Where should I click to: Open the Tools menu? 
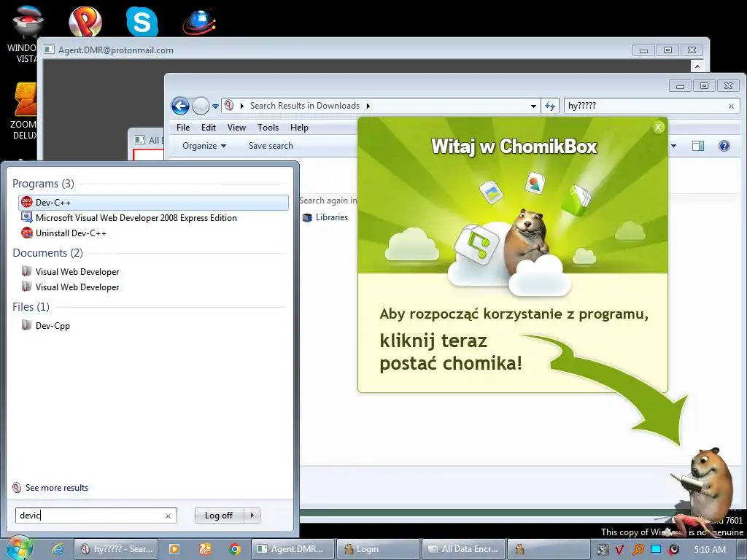point(268,127)
